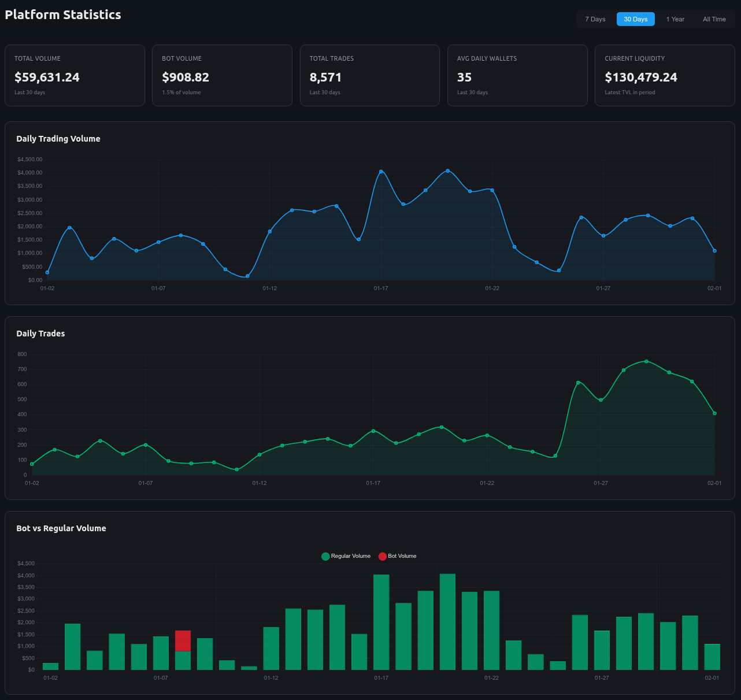Image resolution: width=741 pixels, height=700 pixels.
Task: Select the 30 Days filter
Action: (635, 18)
